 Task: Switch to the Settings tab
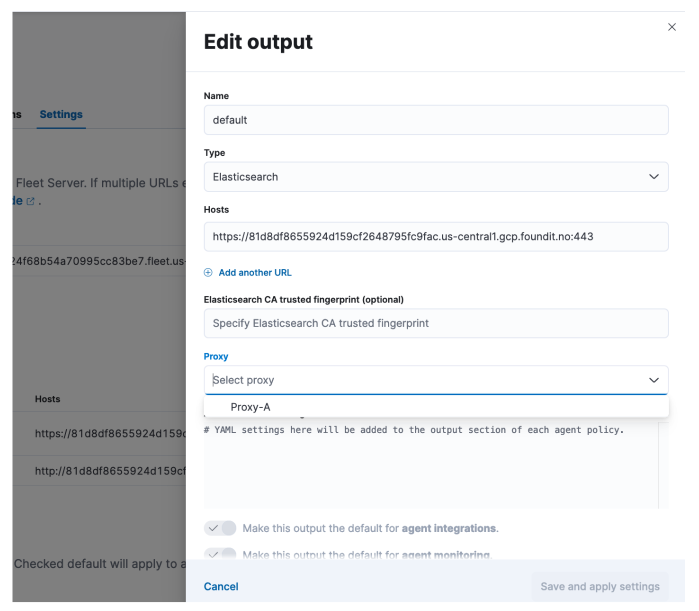tap(61, 114)
